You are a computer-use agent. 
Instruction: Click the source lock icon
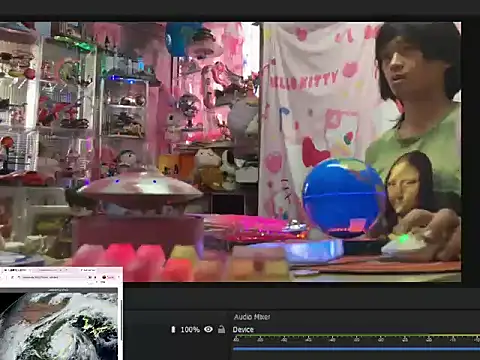pos(221,329)
